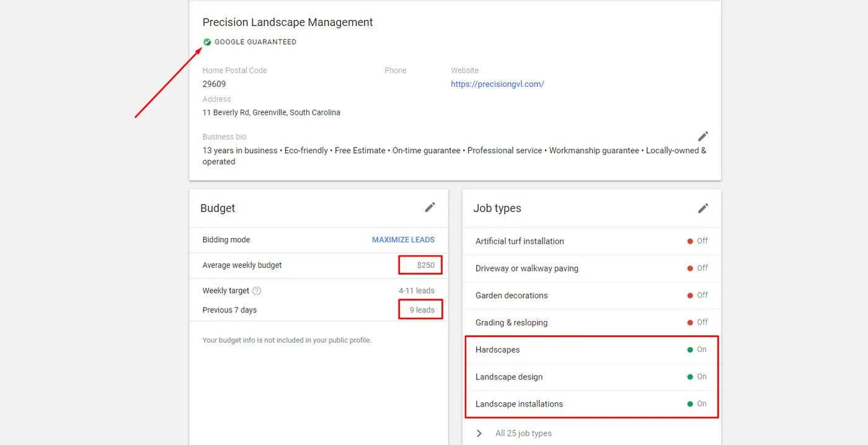Toggle Grading & resloping Off status

click(x=697, y=322)
